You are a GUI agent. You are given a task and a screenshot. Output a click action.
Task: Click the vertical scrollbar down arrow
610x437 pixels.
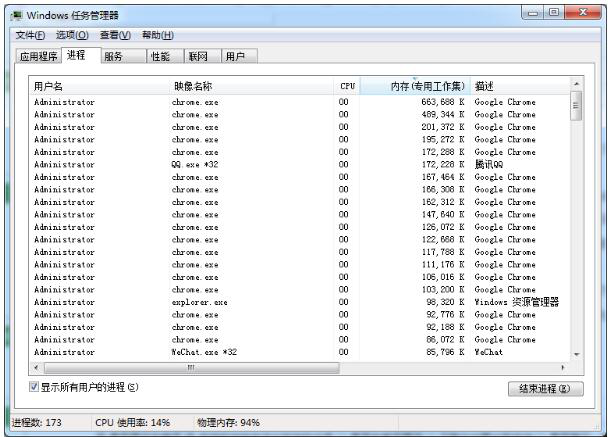pos(575,354)
